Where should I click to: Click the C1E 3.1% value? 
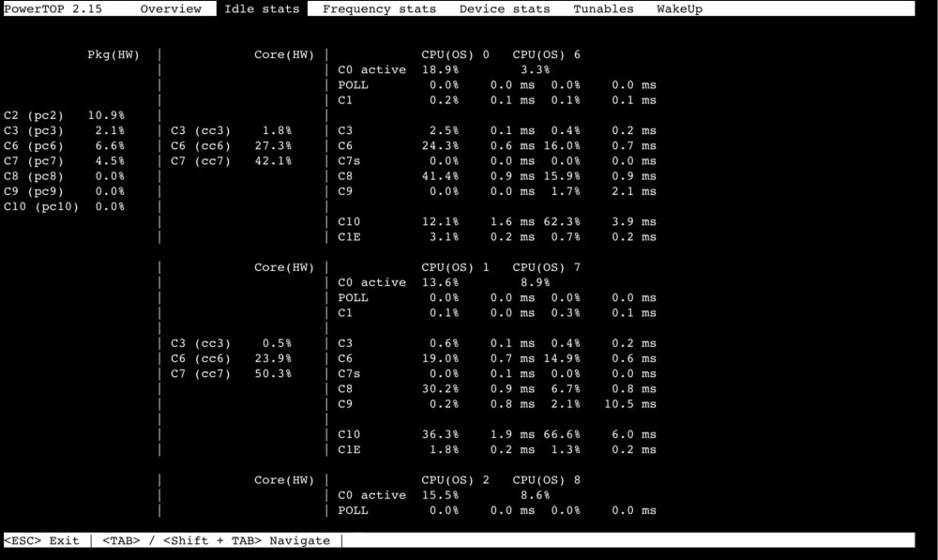pyautogui.click(x=444, y=237)
